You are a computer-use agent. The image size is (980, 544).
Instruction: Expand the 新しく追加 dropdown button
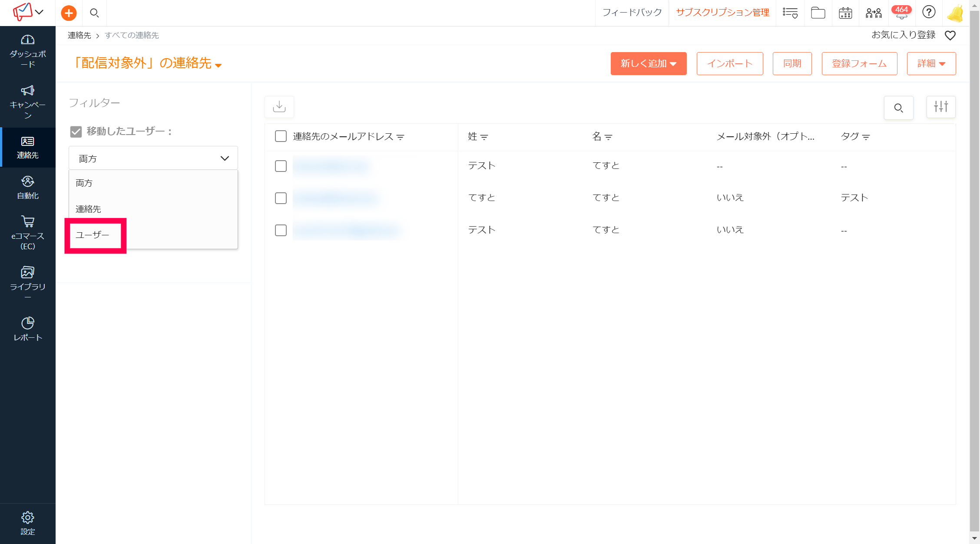pyautogui.click(x=648, y=64)
